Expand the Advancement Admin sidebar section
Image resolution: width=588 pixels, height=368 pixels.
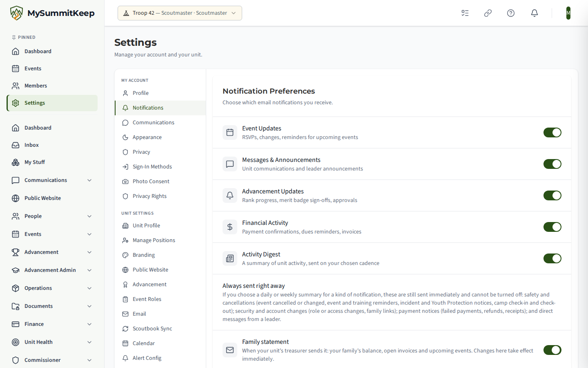pos(52,270)
